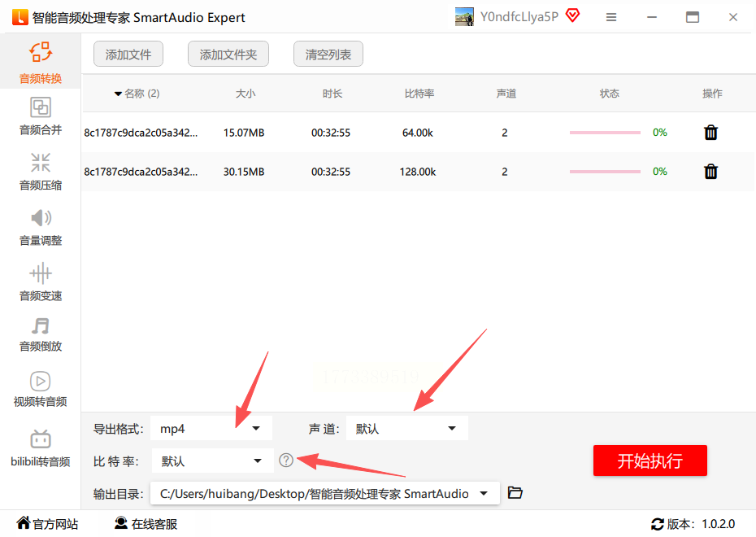Expand the 比特率 bitrate dropdown

(213, 461)
